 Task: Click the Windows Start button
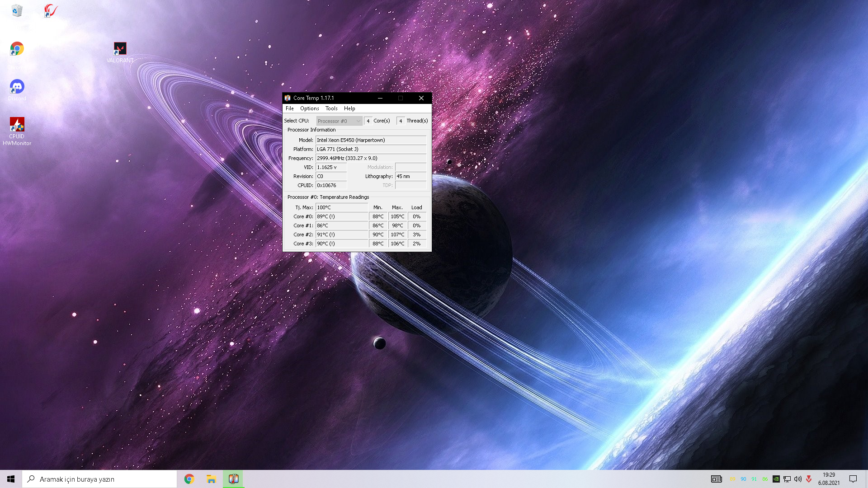tap(11, 479)
